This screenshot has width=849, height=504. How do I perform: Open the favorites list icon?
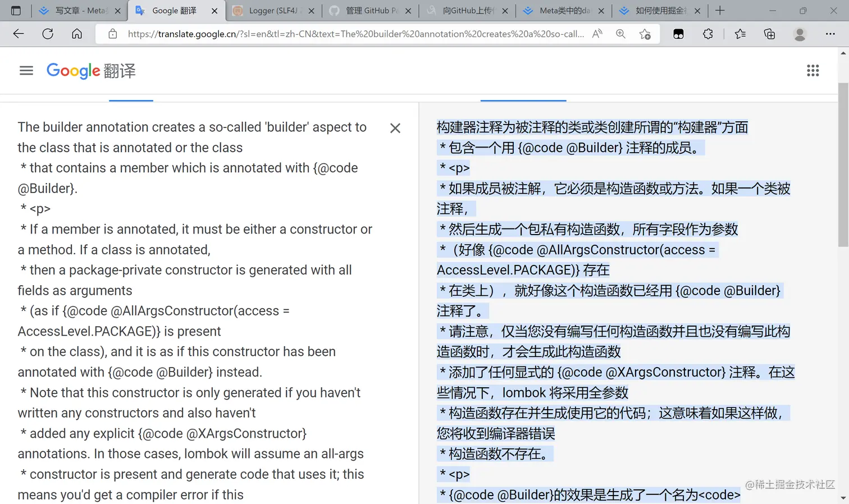[x=740, y=34]
